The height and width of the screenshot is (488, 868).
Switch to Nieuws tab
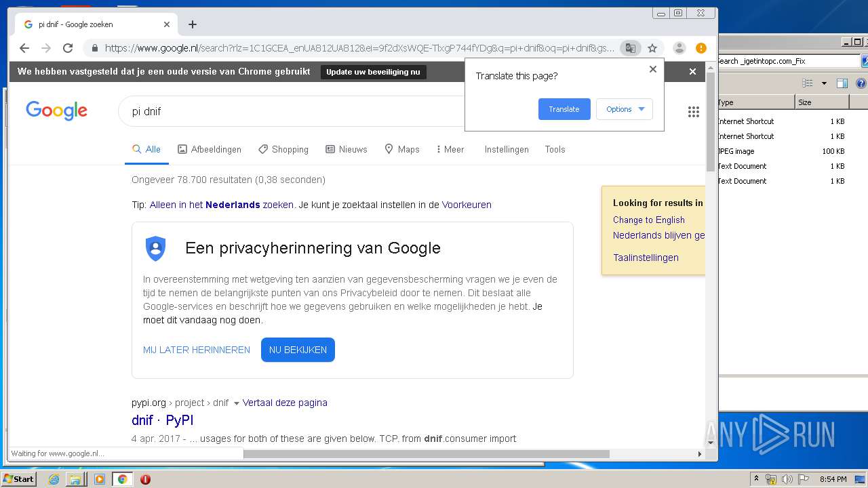(347, 149)
